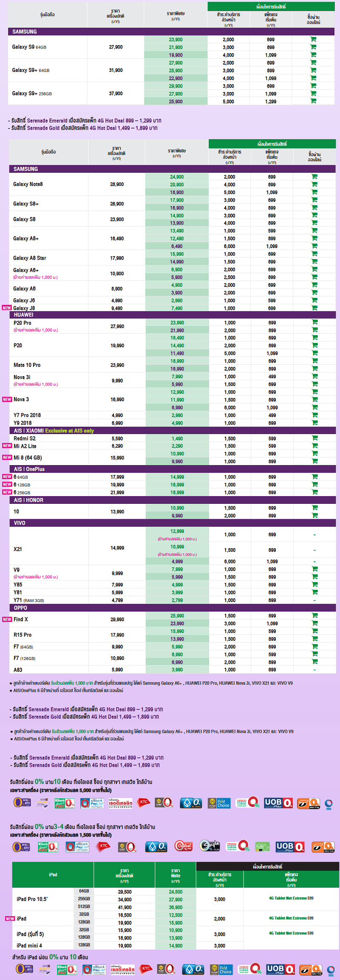
Task: Click regular price 21,999 for OnePlus 6 256GB
Action: coord(117,492)
